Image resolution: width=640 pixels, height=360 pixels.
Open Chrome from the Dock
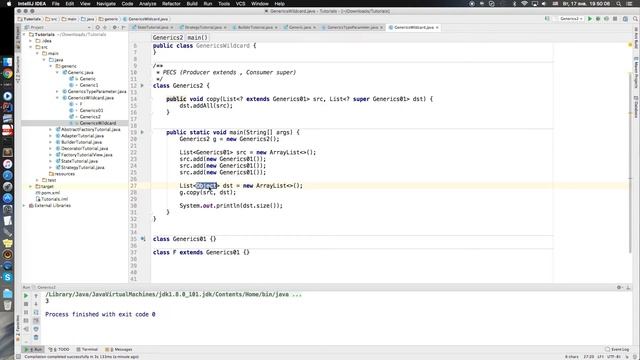click(x=7, y=74)
